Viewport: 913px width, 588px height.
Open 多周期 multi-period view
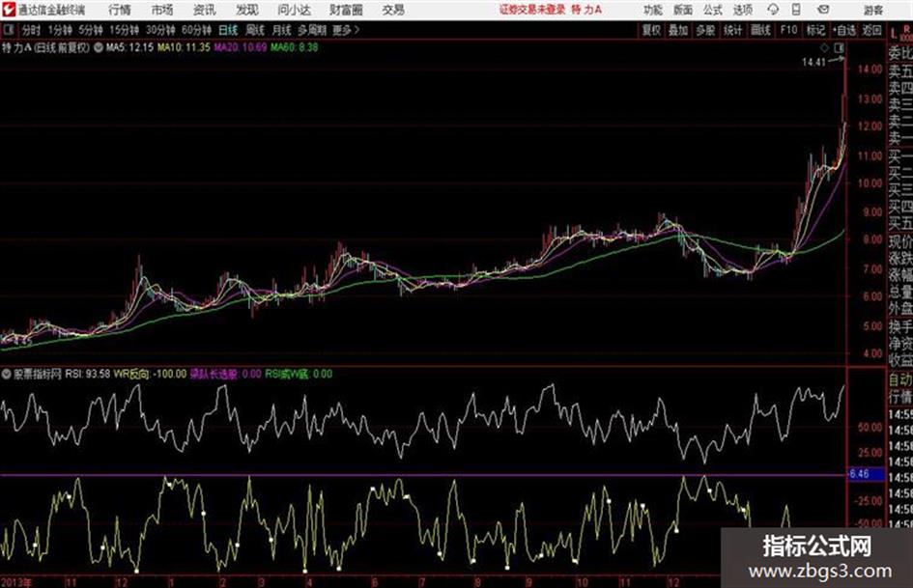coord(312,30)
